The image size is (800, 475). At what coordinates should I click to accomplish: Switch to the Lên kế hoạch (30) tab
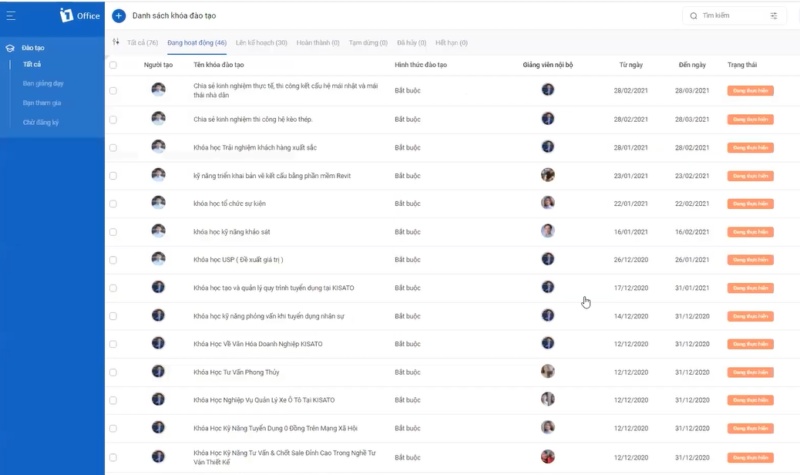(261, 43)
